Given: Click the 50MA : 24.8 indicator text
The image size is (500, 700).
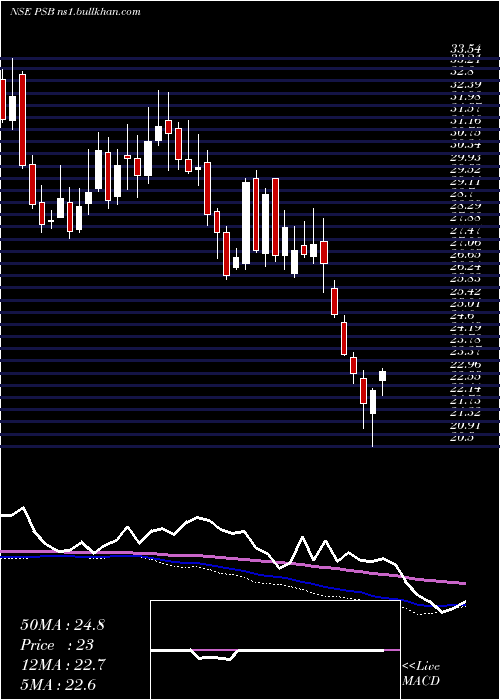Looking at the screenshot, I should [62, 625].
